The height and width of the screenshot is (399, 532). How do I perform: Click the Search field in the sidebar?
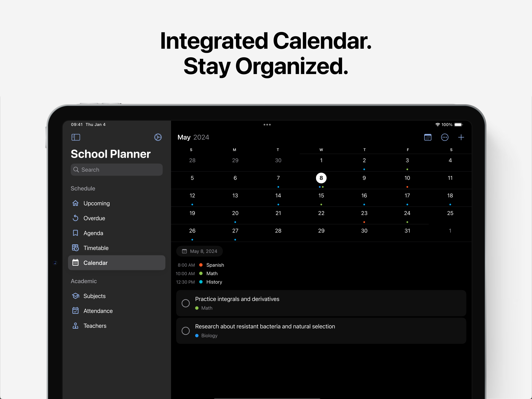click(116, 169)
